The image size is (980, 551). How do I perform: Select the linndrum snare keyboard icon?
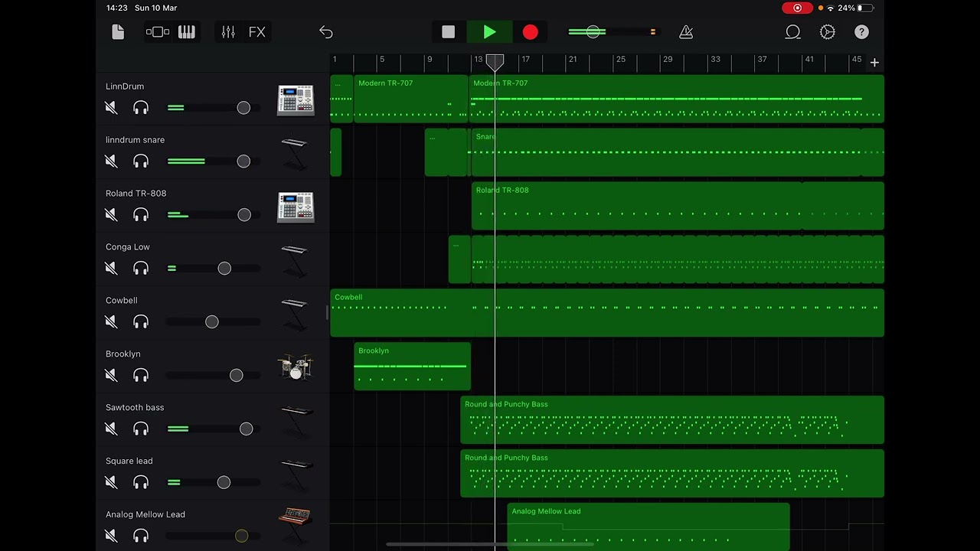295,153
